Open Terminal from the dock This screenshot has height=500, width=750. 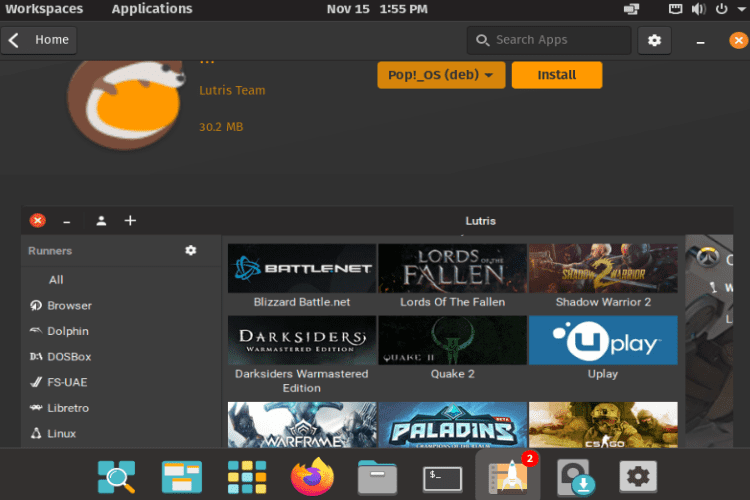[x=442, y=478]
